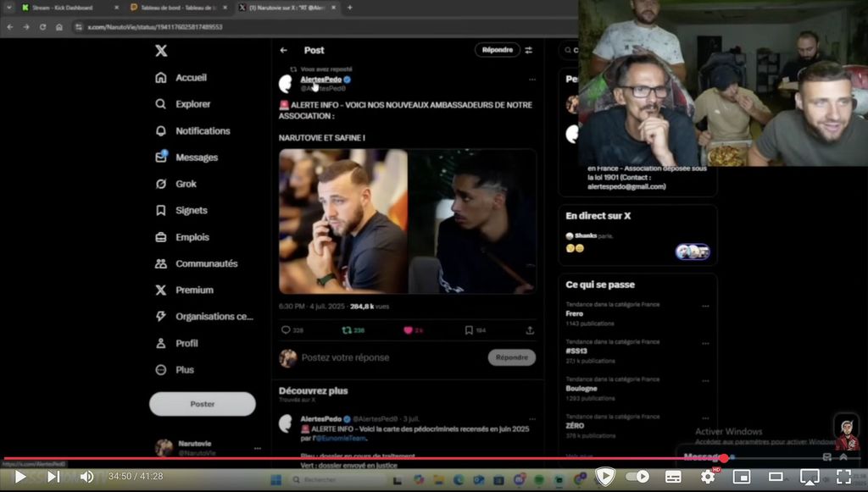Open the left photo of the man on phone
This screenshot has width=868, height=492.
tap(343, 221)
